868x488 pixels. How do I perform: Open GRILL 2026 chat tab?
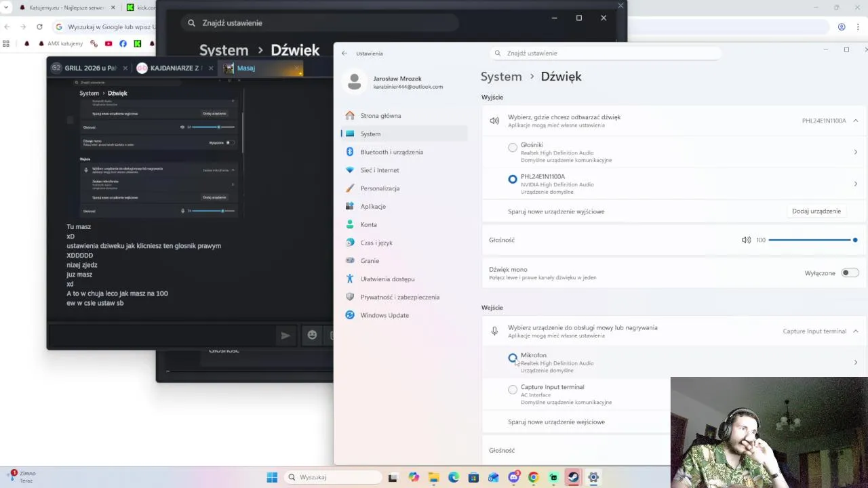(89, 68)
